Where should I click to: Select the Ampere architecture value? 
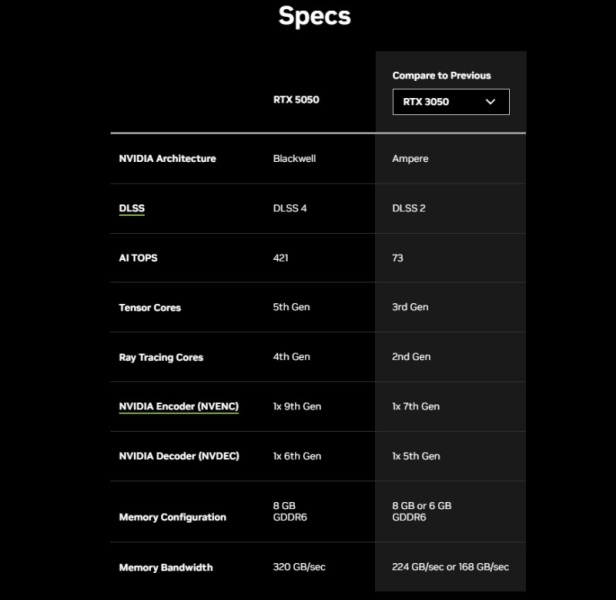[x=410, y=158]
